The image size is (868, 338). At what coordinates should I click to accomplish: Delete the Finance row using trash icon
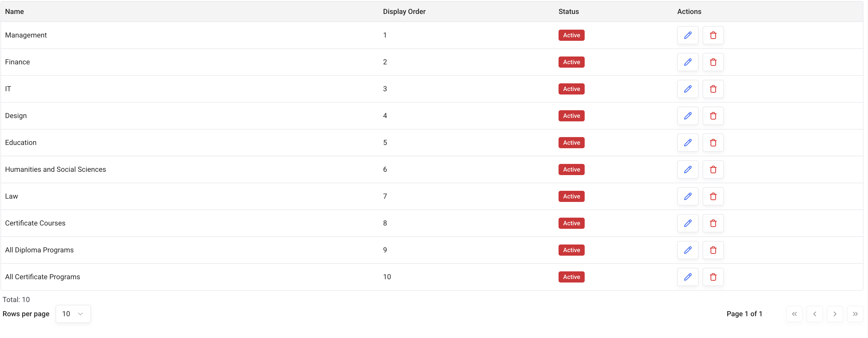(x=713, y=62)
